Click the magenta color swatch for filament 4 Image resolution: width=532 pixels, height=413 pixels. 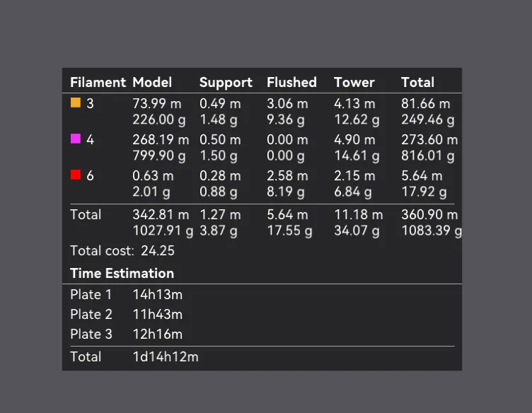[76, 139]
